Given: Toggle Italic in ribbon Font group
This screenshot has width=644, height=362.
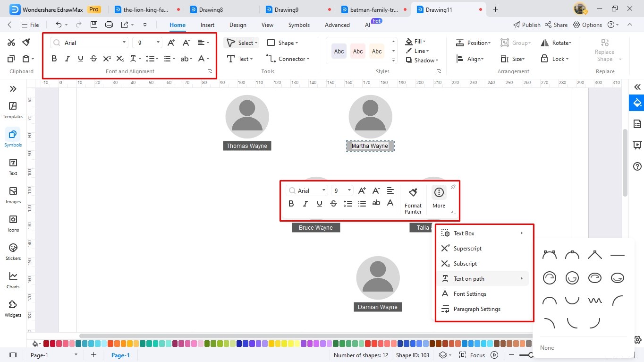Looking at the screenshot, I should pos(67,59).
